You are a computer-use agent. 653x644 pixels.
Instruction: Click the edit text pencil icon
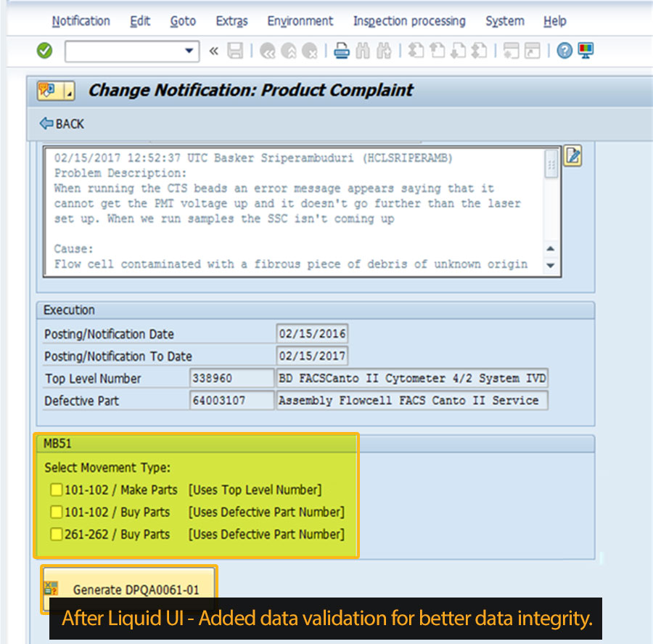pos(572,156)
